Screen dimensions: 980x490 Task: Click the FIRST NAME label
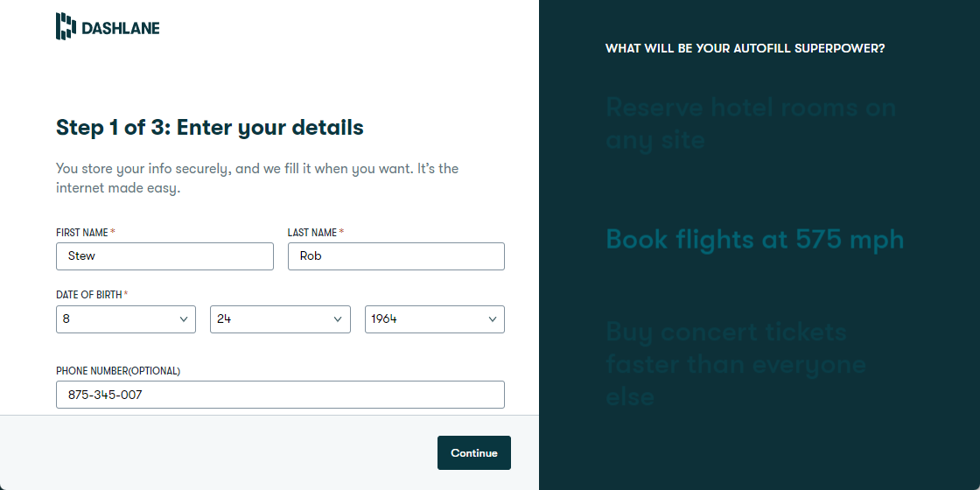[x=82, y=233]
